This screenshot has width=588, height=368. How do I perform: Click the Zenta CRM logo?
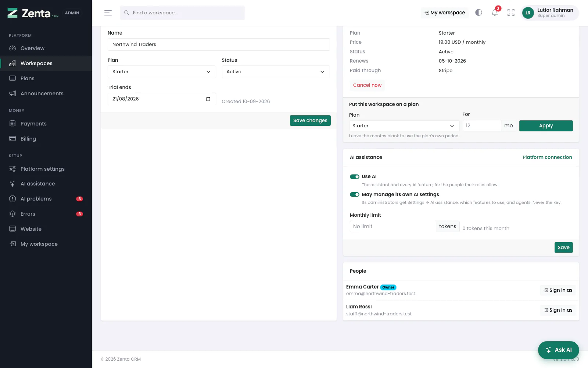[x=33, y=13]
